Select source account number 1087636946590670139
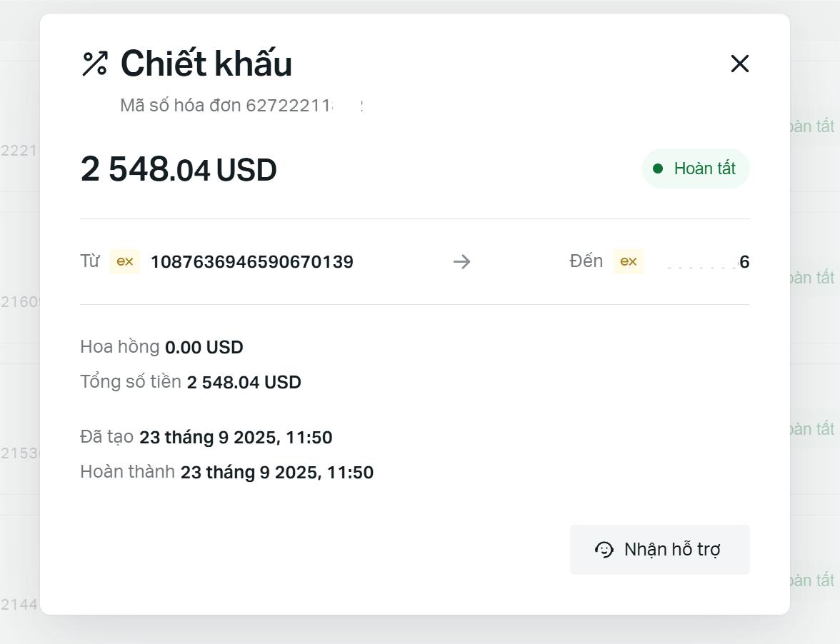840x644 pixels. click(x=251, y=262)
